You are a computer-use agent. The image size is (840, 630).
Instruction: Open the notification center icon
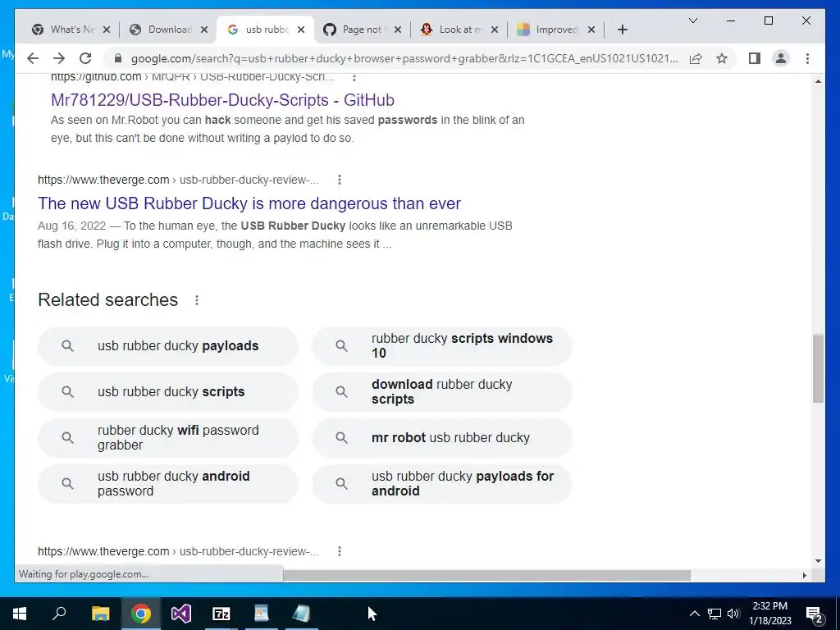tap(814, 614)
